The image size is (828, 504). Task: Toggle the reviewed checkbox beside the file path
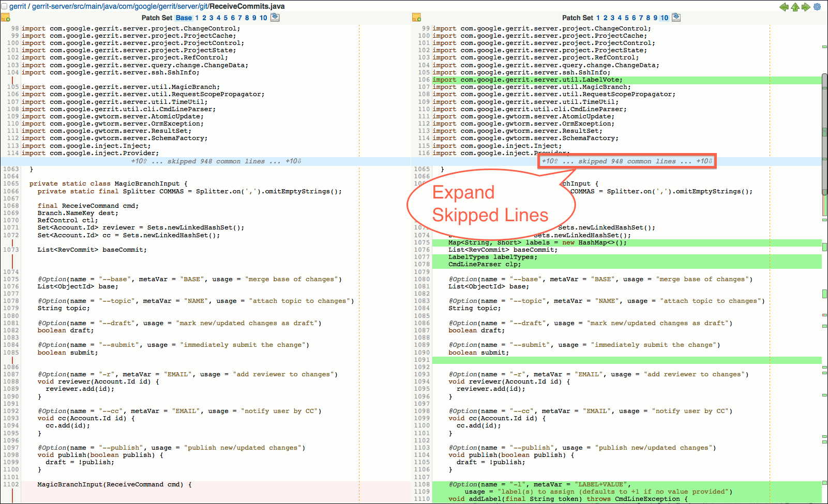4,7
